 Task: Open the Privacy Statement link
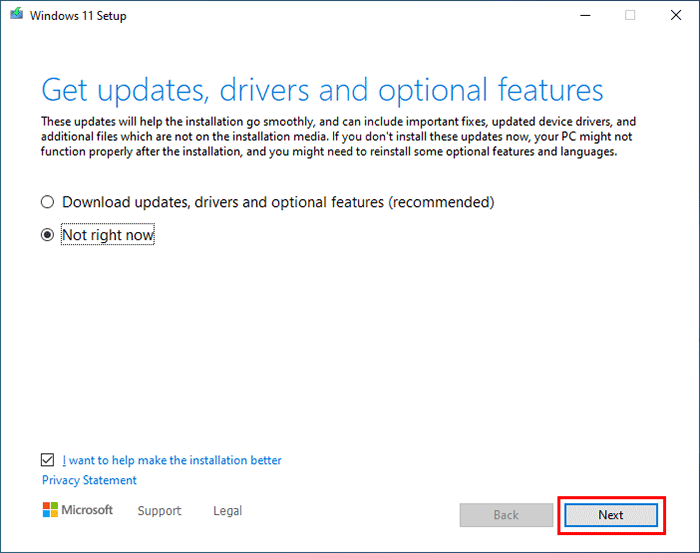[89, 480]
